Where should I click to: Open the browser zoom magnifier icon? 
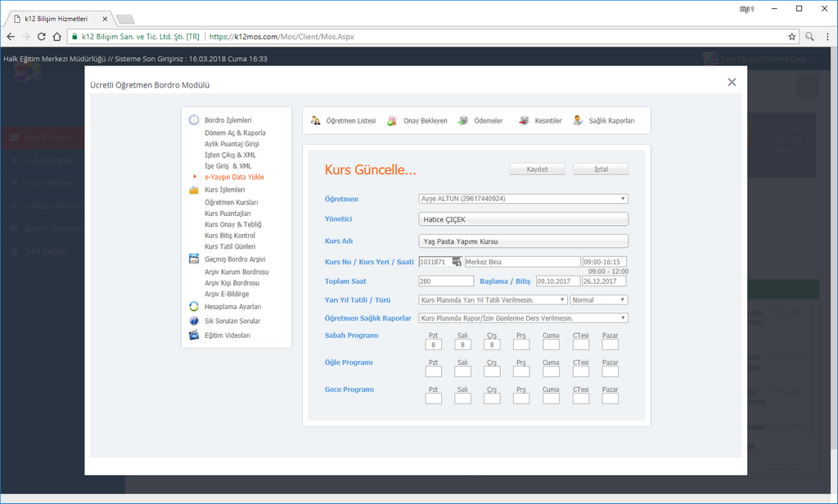[x=809, y=36]
